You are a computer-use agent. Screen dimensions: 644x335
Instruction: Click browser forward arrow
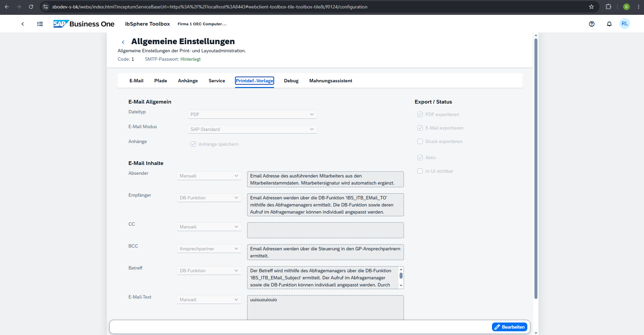pos(19,7)
